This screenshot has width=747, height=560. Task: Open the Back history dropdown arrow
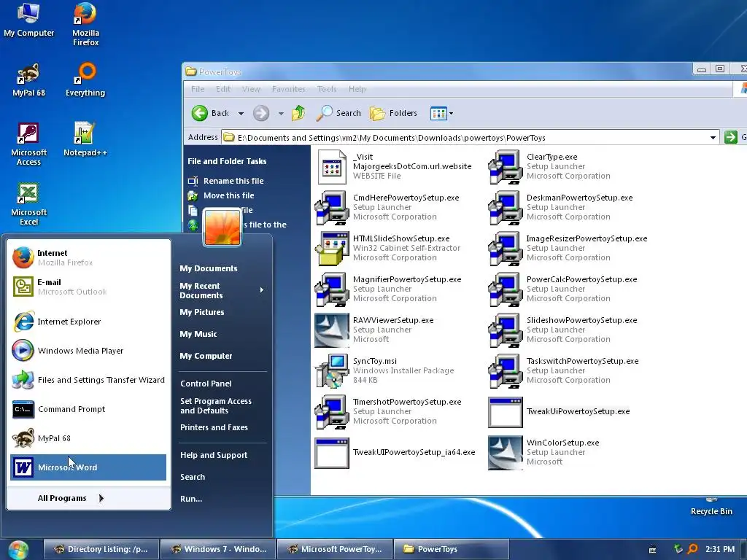[241, 113]
